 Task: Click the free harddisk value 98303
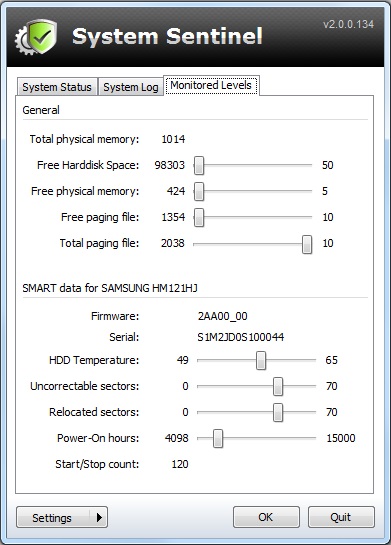point(170,165)
